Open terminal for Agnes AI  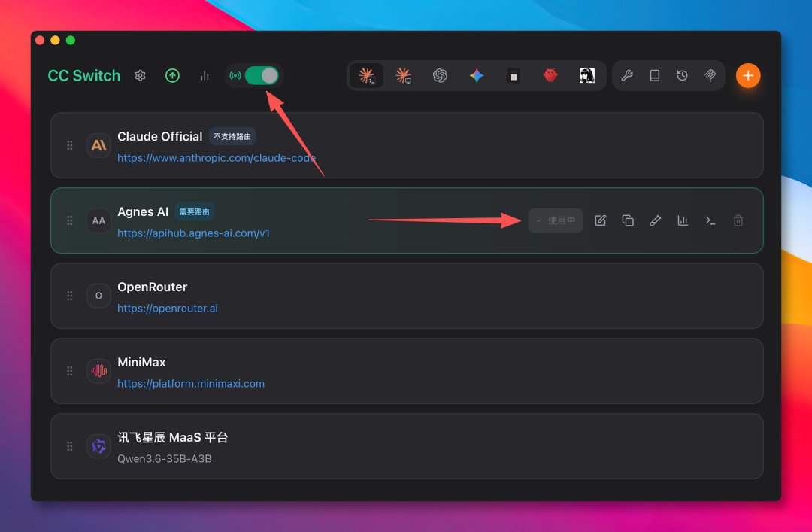710,220
